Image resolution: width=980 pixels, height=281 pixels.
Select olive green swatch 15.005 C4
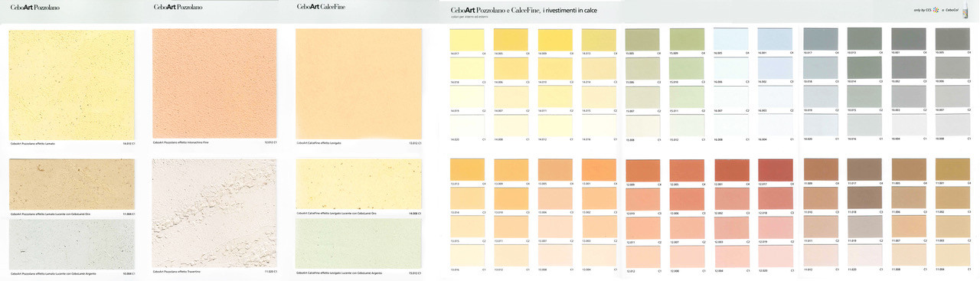[x=643, y=40]
